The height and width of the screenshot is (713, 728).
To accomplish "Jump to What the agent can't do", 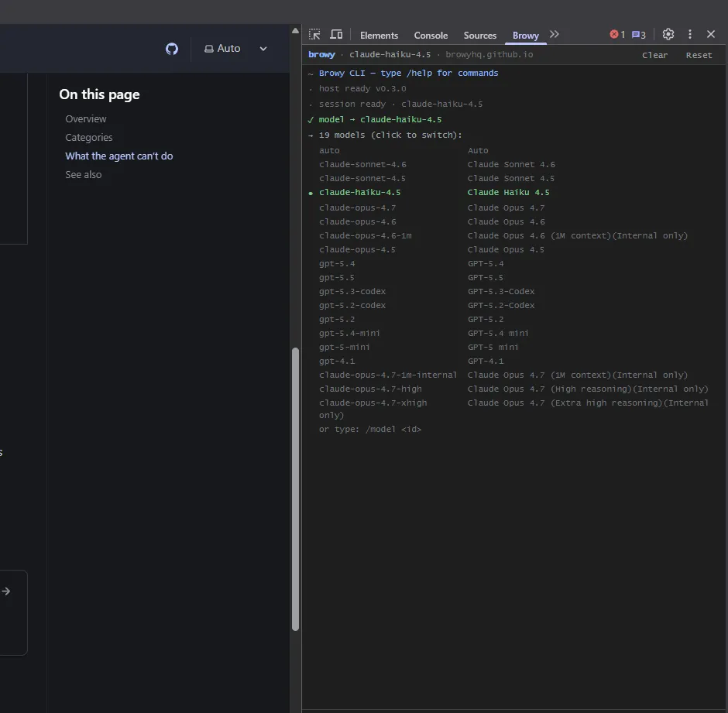I will (118, 156).
